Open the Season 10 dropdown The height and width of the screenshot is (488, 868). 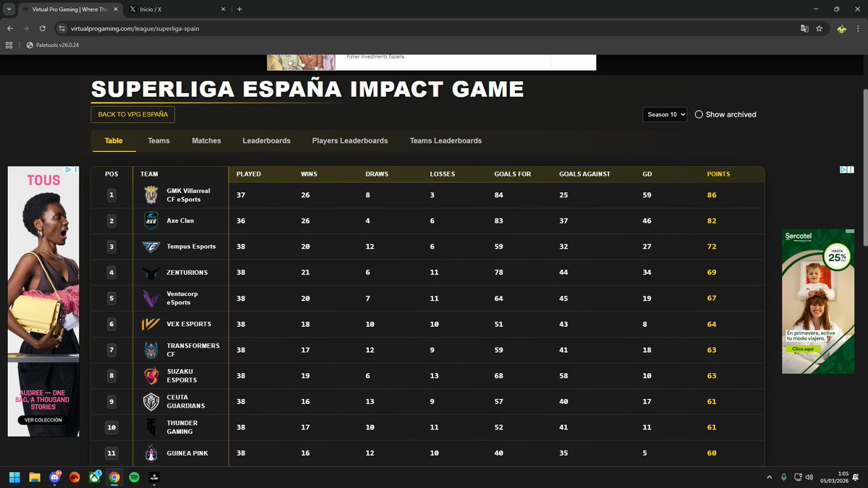tap(665, 114)
